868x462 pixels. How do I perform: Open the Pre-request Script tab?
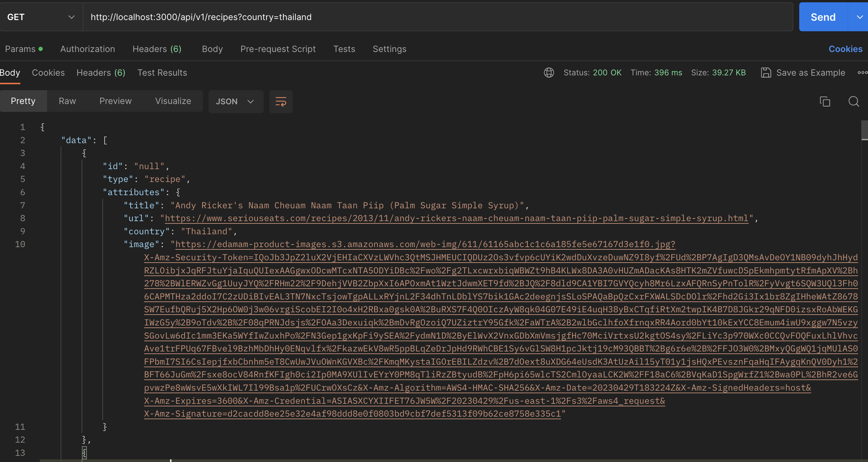278,49
